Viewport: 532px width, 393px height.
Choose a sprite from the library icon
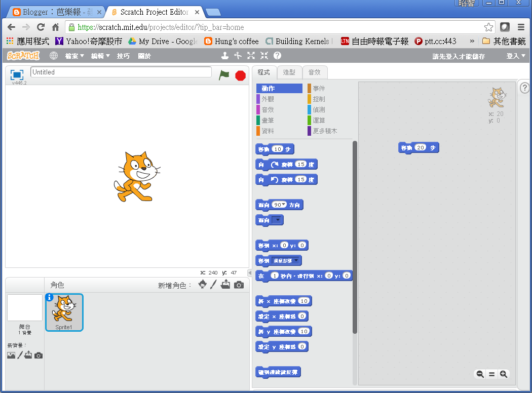tap(203, 285)
